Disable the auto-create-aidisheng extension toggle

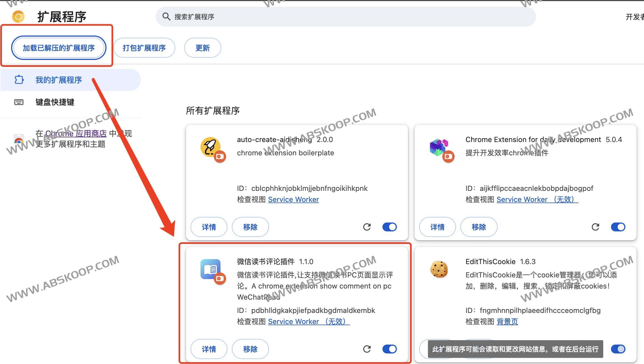pyautogui.click(x=389, y=227)
